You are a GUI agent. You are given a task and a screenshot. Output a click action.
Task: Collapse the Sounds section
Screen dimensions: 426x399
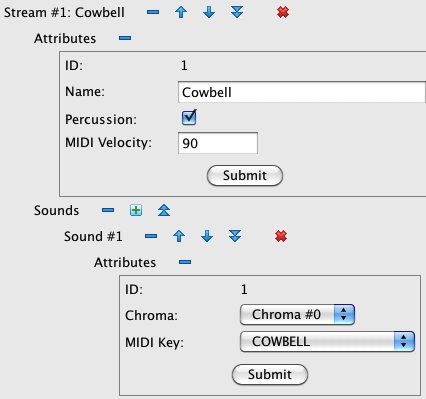108,210
